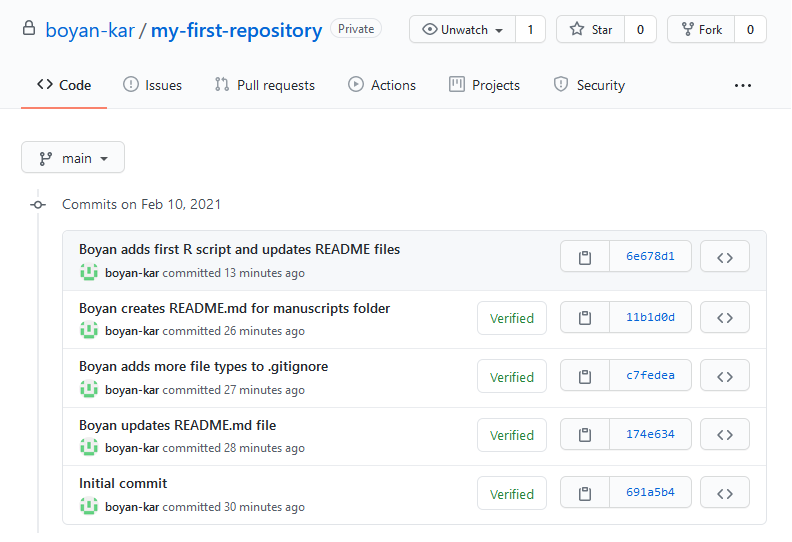Image resolution: width=792 pixels, height=542 pixels.
Task: Click boyan-kar avatar on Initial commit row
Action: (x=89, y=506)
